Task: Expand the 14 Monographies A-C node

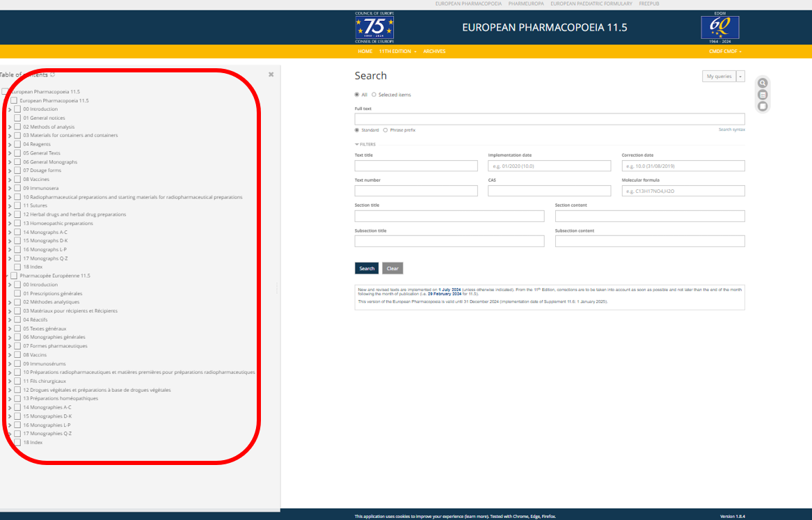Action: [10, 408]
